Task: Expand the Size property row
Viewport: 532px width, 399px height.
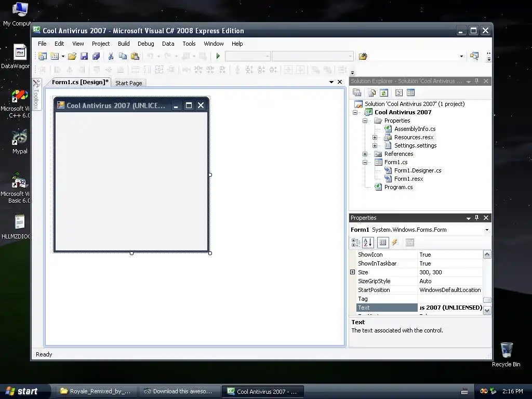Action: (x=353, y=272)
